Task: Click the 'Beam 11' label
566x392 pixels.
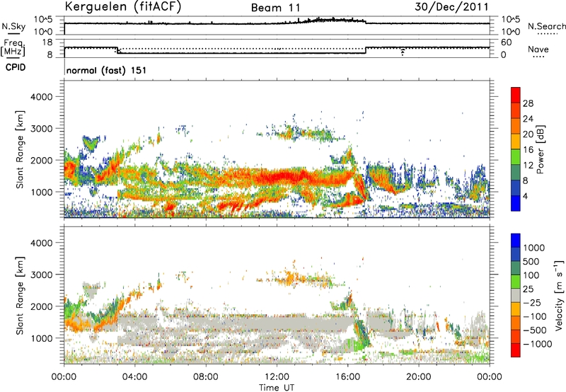Action: click(x=276, y=8)
